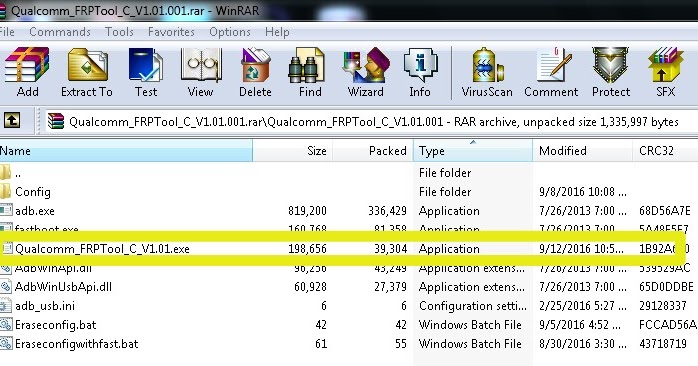Click the Protect archive icon
Screen dimensions: 698x366
pos(610,65)
